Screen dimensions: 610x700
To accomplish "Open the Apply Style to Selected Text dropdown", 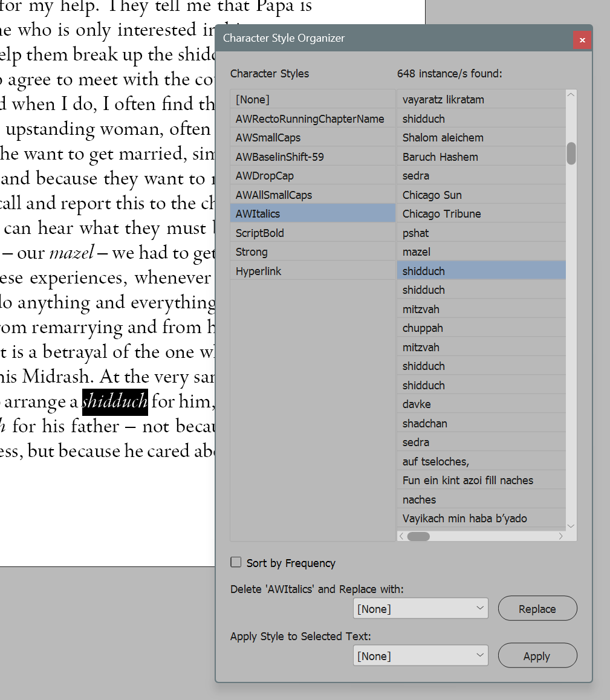I will [x=420, y=656].
